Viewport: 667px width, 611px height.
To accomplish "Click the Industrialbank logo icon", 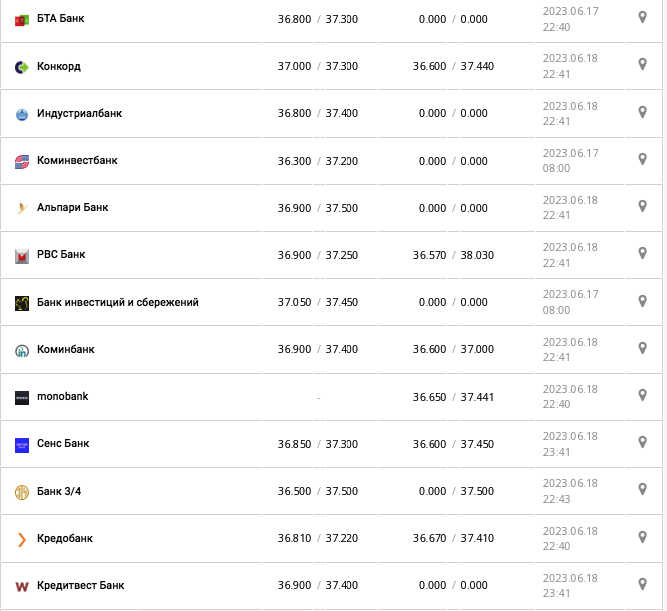I will pyautogui.click(x=22, y=114).
